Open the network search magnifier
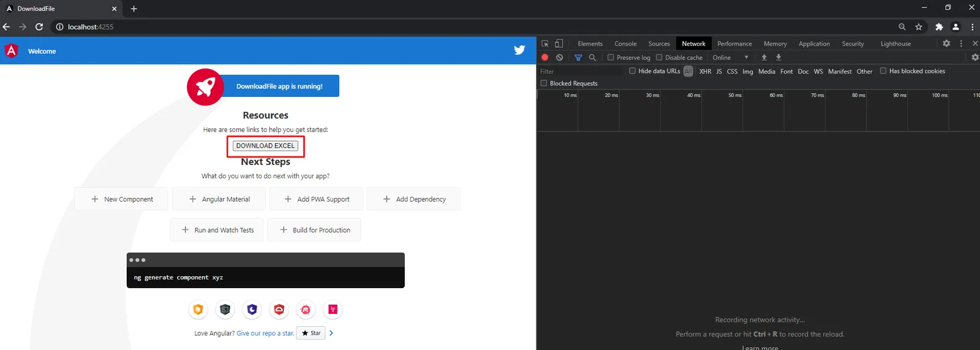 pyautogui.click(x=592, y=57)
